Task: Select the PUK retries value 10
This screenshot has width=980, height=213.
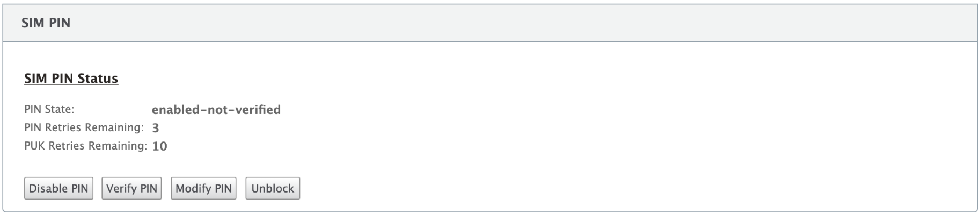Action: tap(159, 146)
